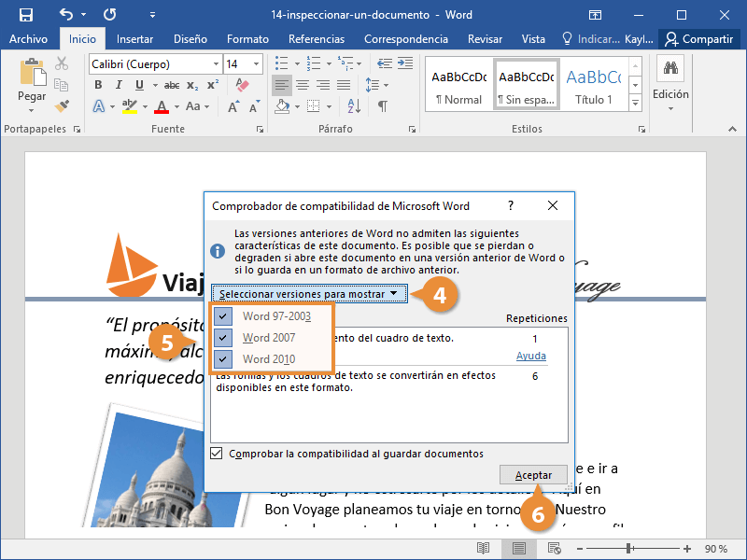Switch to the Diseño tab
The image size is (747, 560).
click(190, 39)
